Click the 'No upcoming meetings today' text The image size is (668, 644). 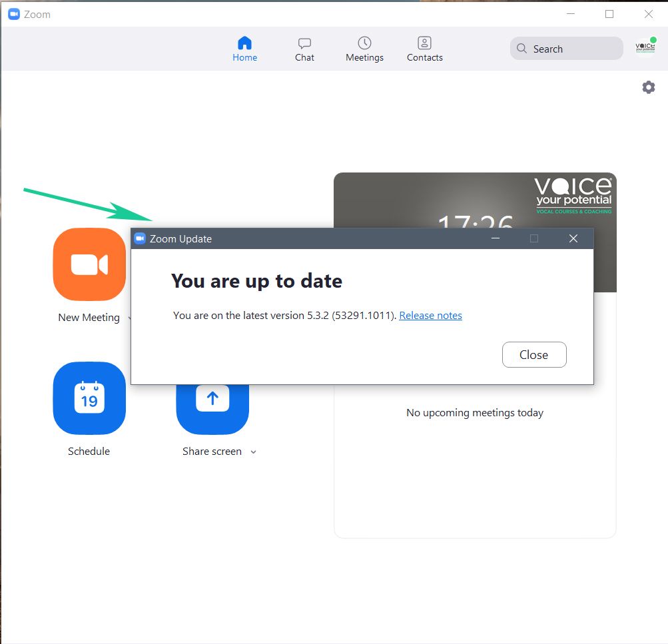click(475, 413)
